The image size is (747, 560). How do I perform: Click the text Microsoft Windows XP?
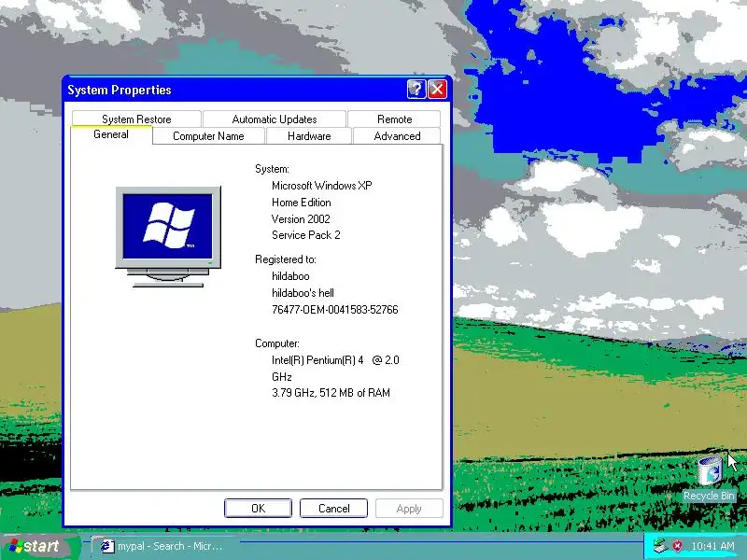[321, 186]
